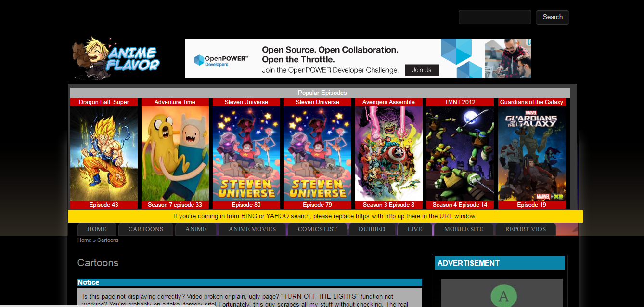This screenshot has height=307, width=644.
Task: Open the Dragon Ball: Super title link
Action: [104, 102]
